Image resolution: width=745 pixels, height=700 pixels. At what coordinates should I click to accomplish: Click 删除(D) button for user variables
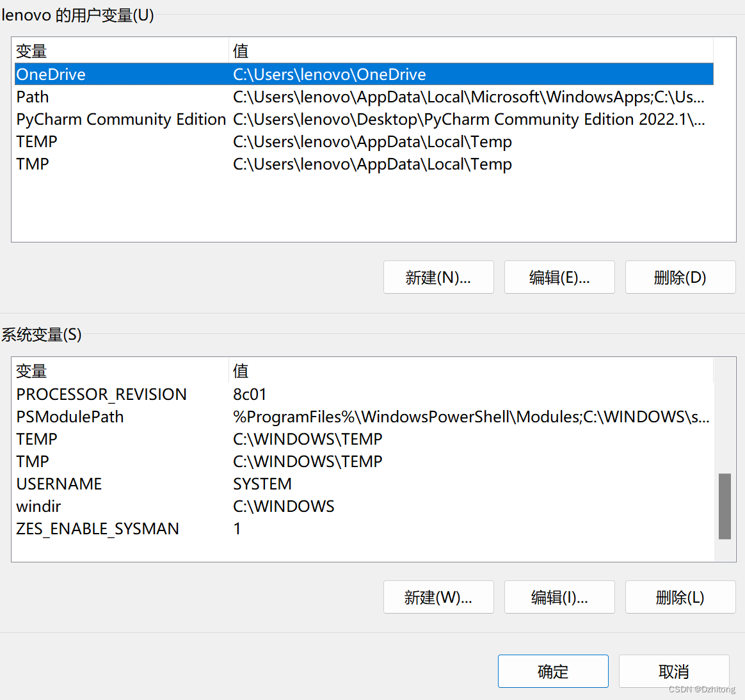[680, 277]
